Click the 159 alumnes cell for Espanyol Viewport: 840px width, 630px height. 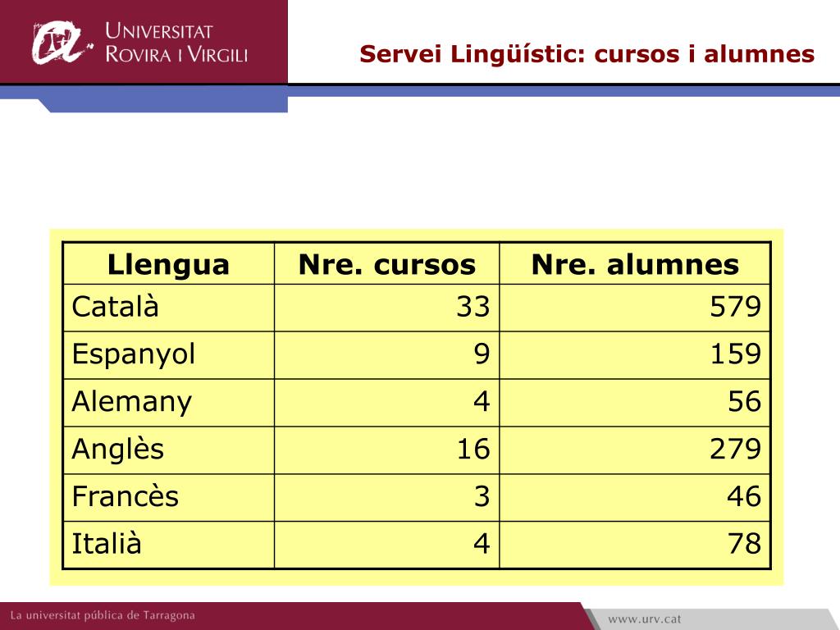pyautogui.click(x=635, y=354)
